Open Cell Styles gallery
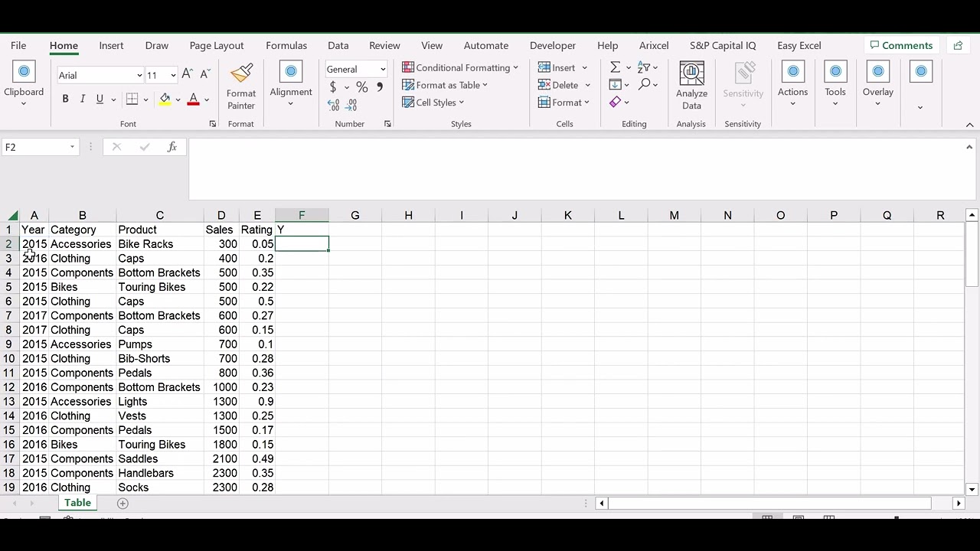980x551 pixels. (433, 103)
